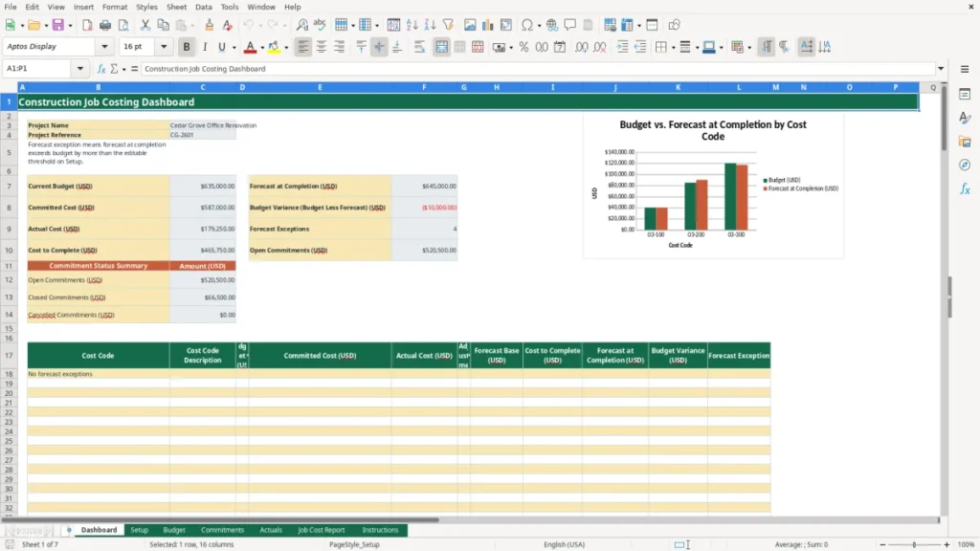The height and width of the screenshot is (551, 980).
Task: Click the Sort Descending icon
Action: pos(430,25)
